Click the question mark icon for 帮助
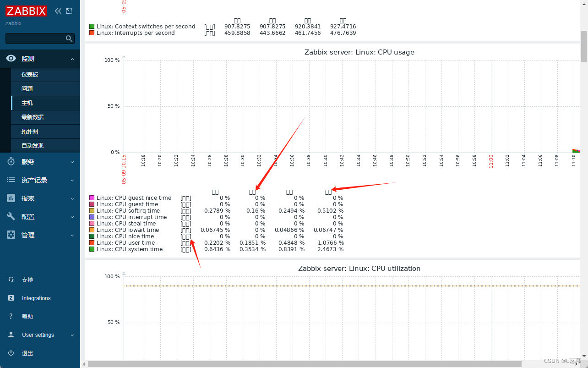588x368 pixels. 11,317
